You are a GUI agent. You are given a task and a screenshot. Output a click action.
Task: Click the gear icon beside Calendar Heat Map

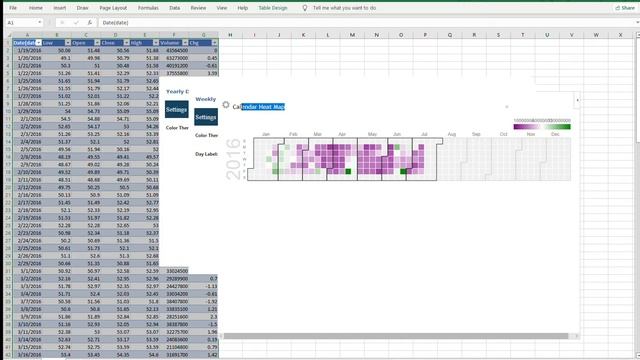pyautogui.click(x=226, y=105)
